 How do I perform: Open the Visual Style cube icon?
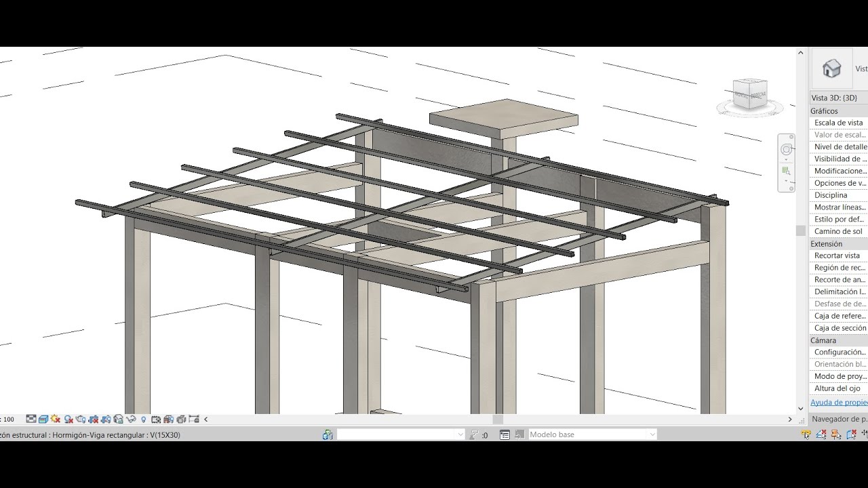click(43, 420)
